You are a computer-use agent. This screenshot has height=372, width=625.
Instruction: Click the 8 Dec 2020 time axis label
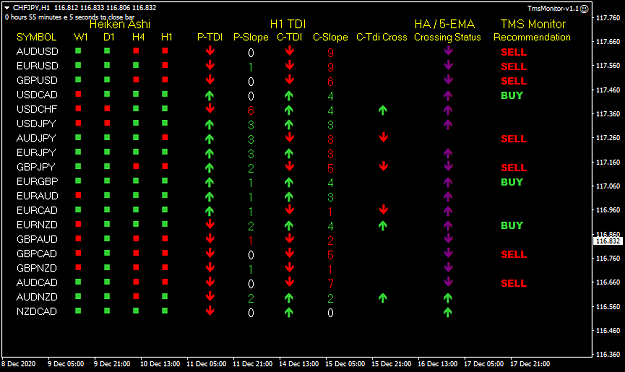[18, 364]
